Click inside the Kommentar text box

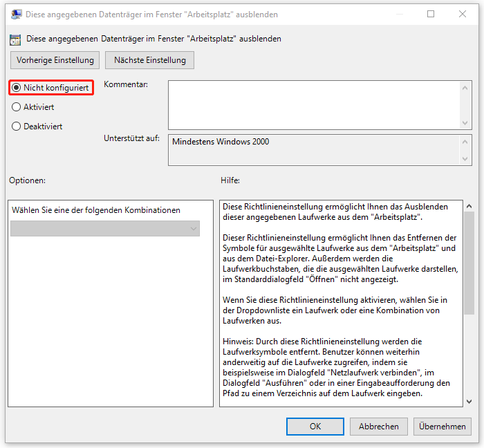pyautogui.click(x=314, y=105)
